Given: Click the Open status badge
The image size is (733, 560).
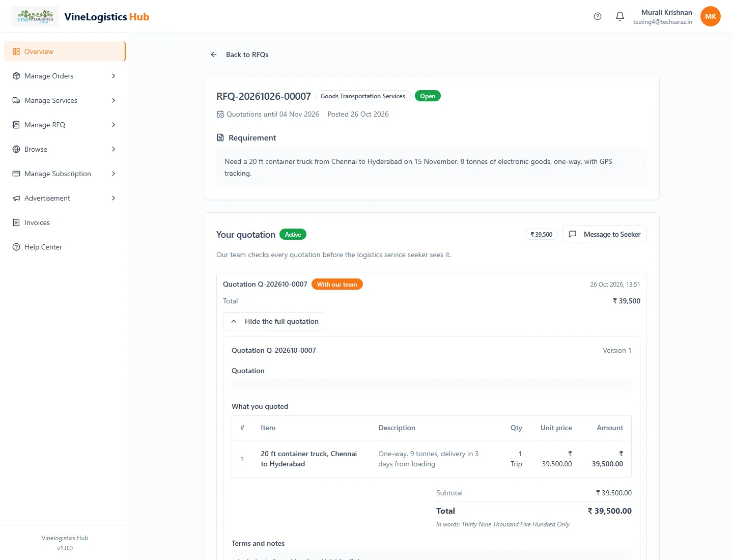Looking at the screenshot, I should (x=428, y=96).
